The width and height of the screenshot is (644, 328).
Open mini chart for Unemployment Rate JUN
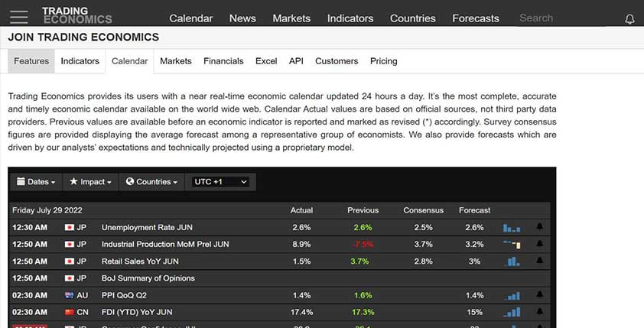point(512,227)
